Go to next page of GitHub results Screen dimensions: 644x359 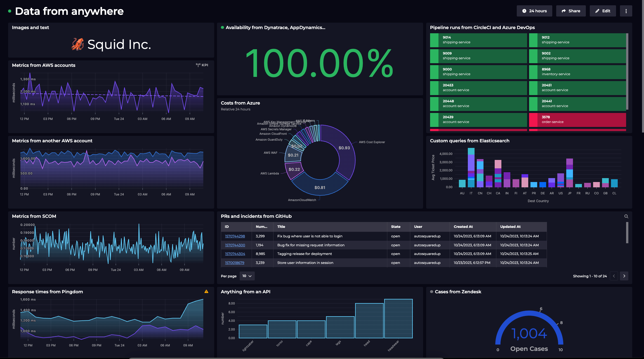pos(624,276)
